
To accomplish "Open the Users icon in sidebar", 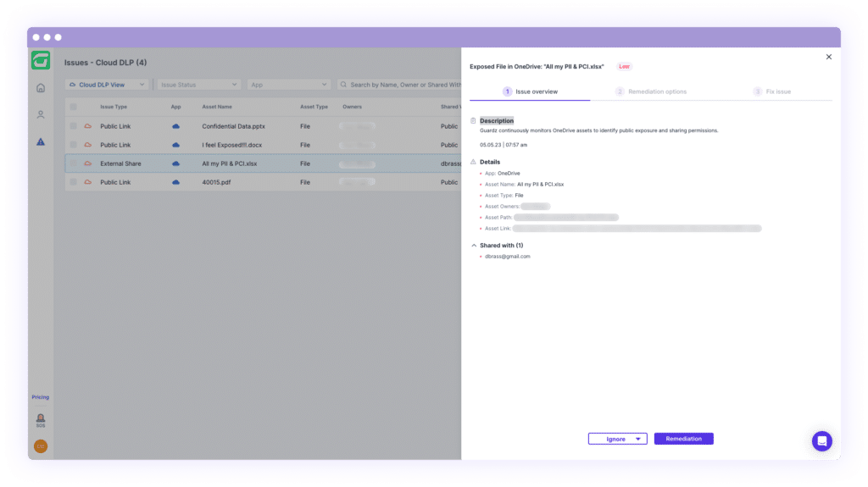I will [x=41, y=114].
